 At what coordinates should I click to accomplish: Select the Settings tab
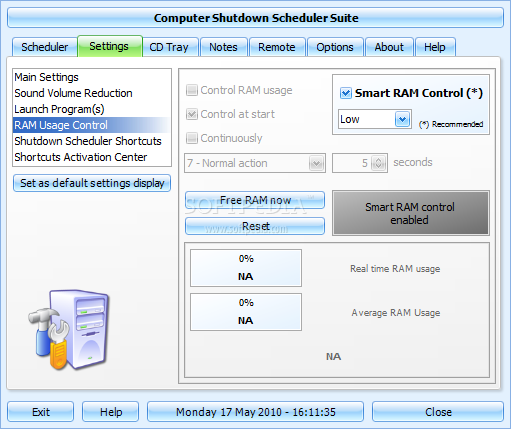pyautogui.click(x=109, y=46)
